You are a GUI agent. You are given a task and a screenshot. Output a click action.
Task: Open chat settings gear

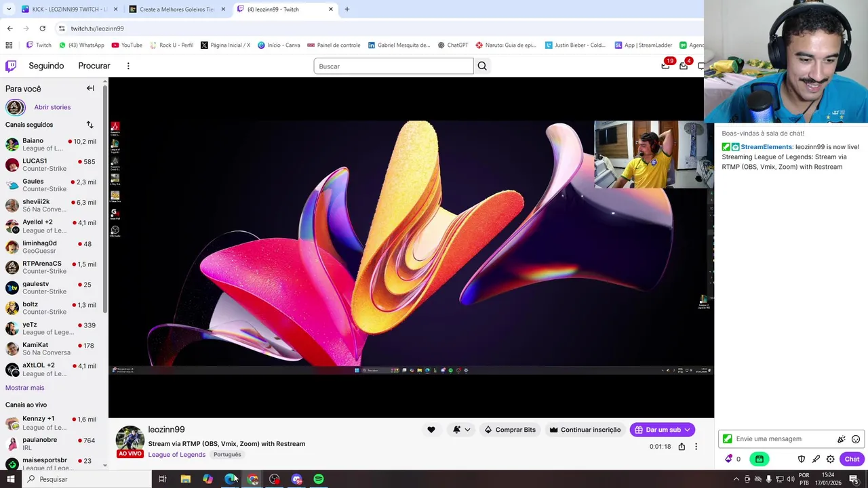click(x=830, y=459)
